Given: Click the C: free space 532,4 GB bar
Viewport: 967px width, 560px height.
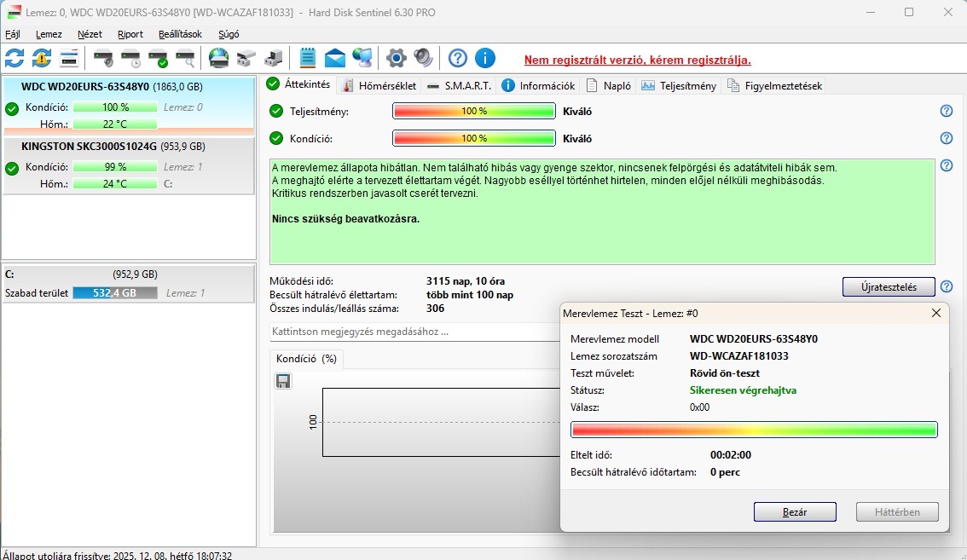Looking at the screenshot, I should (x=115, y=293).
